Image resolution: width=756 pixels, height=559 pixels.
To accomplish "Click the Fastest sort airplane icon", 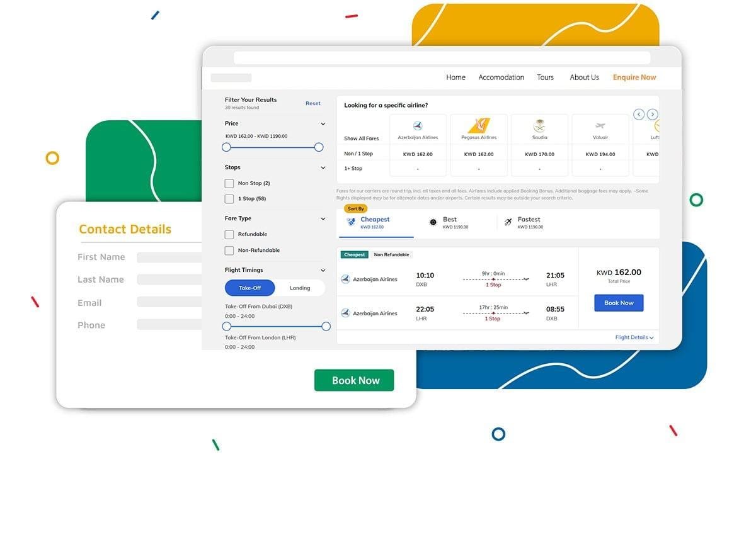I will click(508, 222).
